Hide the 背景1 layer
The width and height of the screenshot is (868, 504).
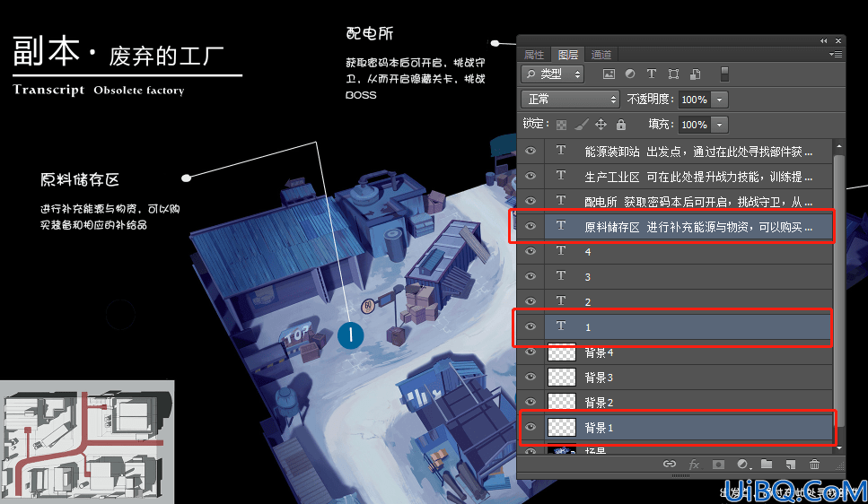530,427
